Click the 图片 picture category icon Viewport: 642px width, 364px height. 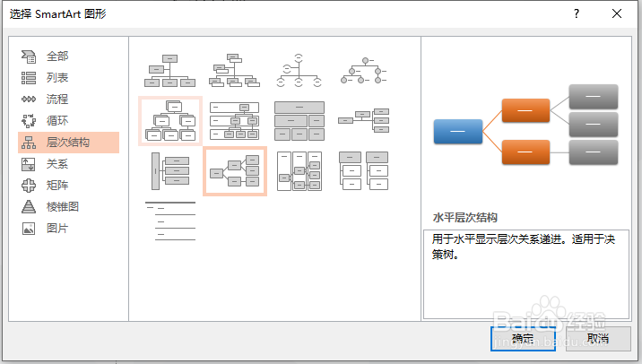pyautogui.click(x=29, y=229)
